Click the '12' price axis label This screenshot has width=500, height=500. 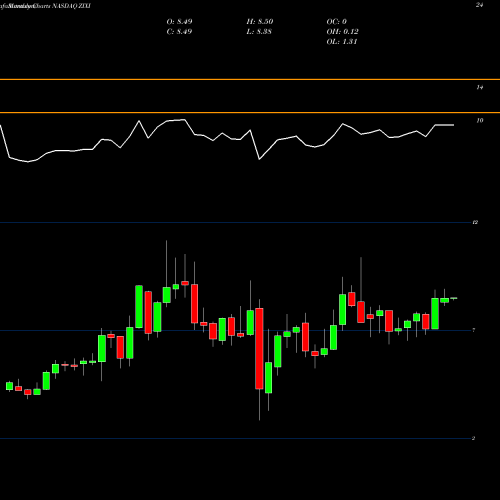pos(475,222)
